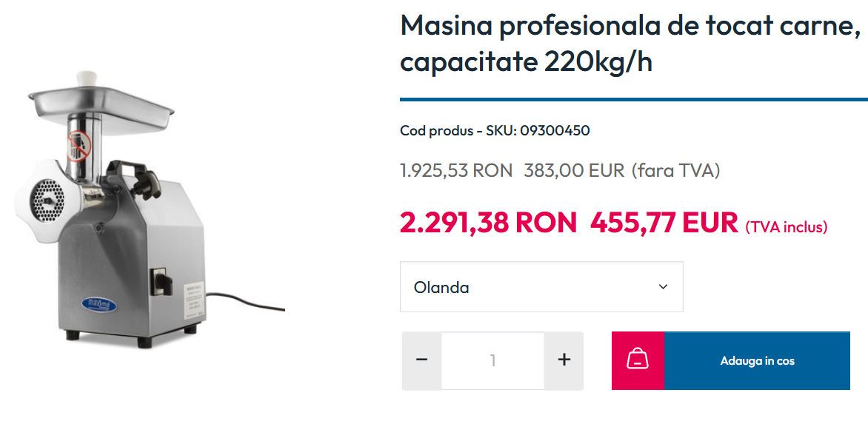Click the Adauga in cos button
Image resolution: width=868 pixels, height=421 pixels.
tap(757, 361)
